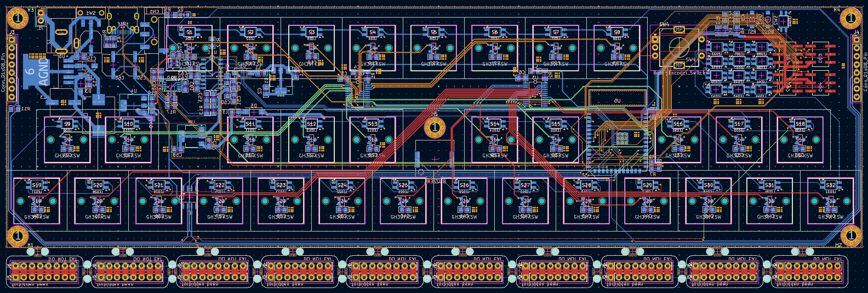Select the S19 key switch footprint
Image resolution: width=868 pixels, height=293 pixels.
pos(37,201)
